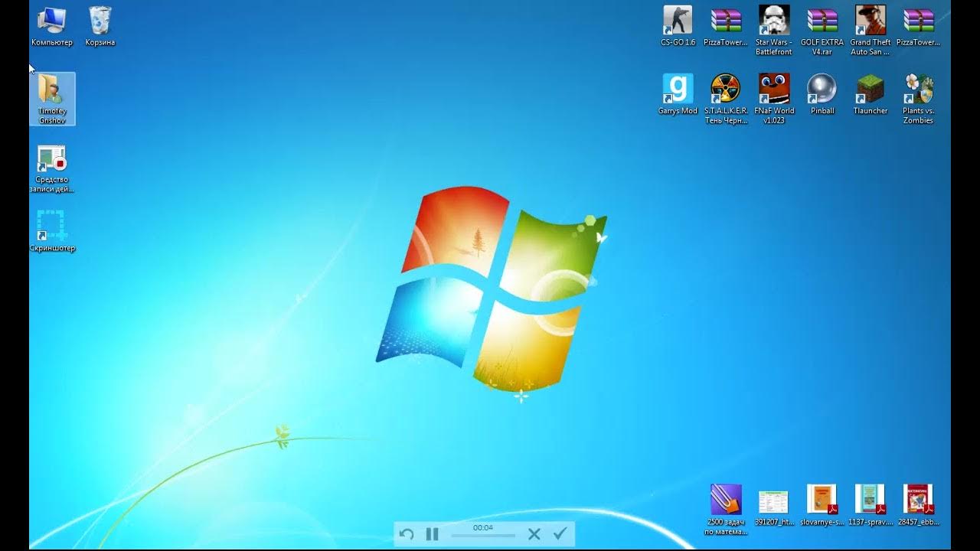Screen dimensions: 980x551
Task: Open the 2500 задач по матема file
Action: pos(725,510)
